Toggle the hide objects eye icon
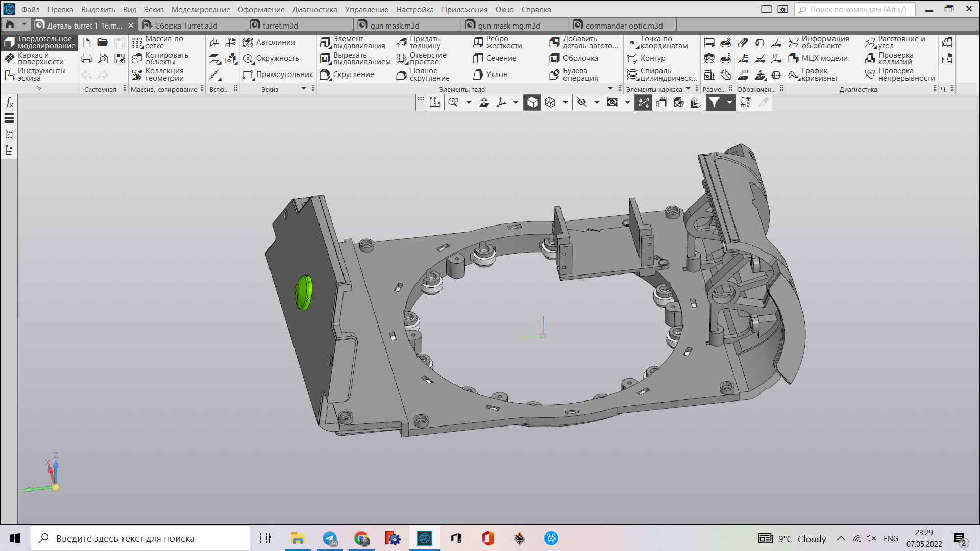This screenshot has height=551, width=980. [x=581, y=103]
